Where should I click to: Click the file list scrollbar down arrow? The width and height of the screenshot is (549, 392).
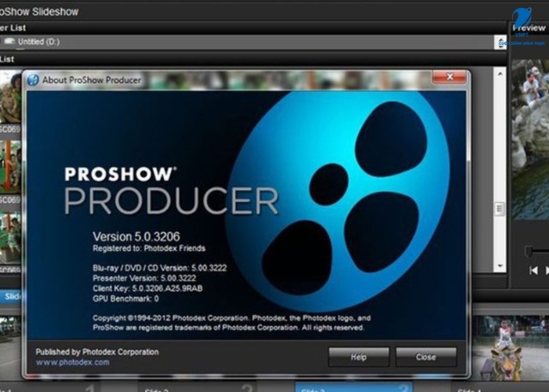pos(500,266)
